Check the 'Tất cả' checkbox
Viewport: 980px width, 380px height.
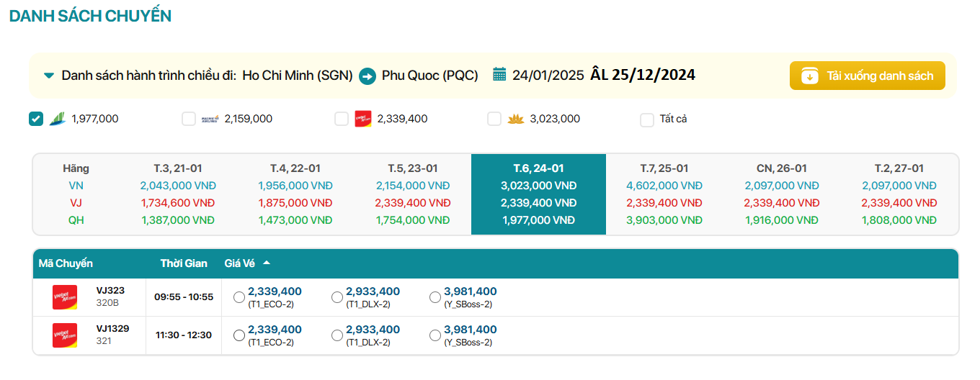647,119
